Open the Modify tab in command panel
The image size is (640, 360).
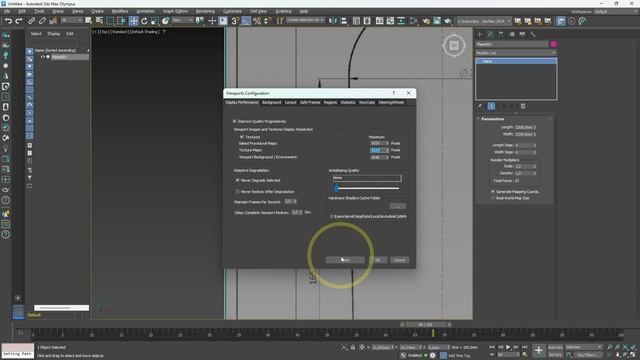[490, 34]
